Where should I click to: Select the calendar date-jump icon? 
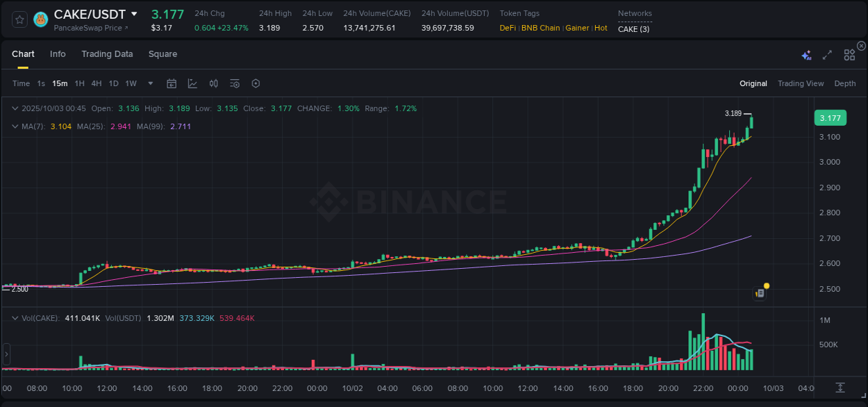coord(172,83)
